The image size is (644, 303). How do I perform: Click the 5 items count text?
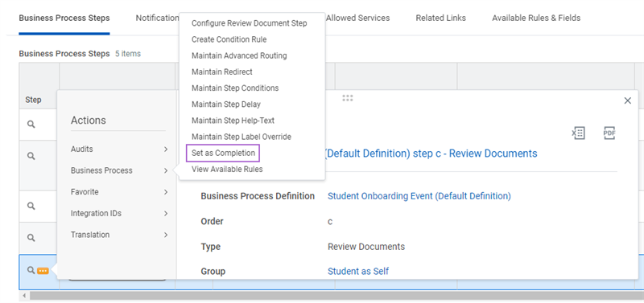[x=128, y=54]
